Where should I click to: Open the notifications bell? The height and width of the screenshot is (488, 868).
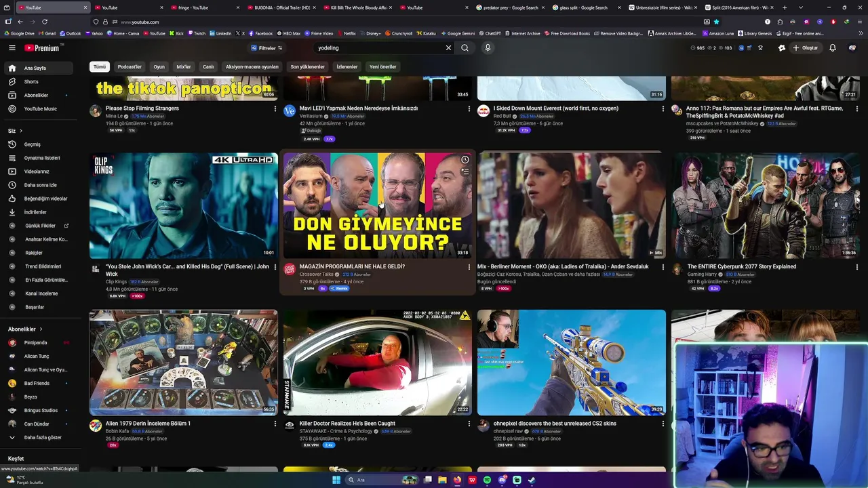(833, 48)
